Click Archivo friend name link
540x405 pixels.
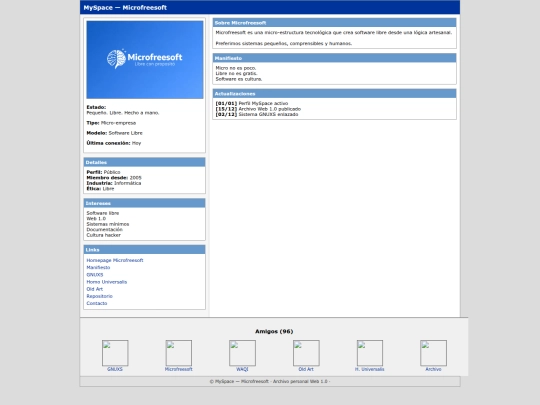[x=433, y=369]
